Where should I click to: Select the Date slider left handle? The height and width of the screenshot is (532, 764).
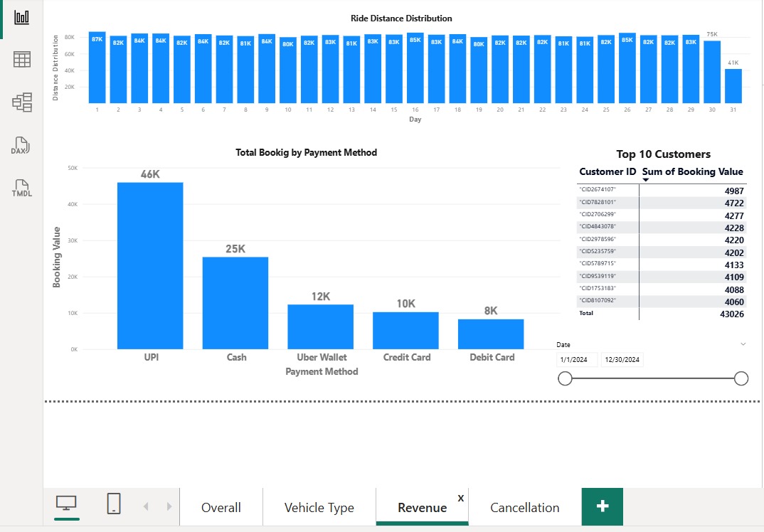(x=565, y=378)
